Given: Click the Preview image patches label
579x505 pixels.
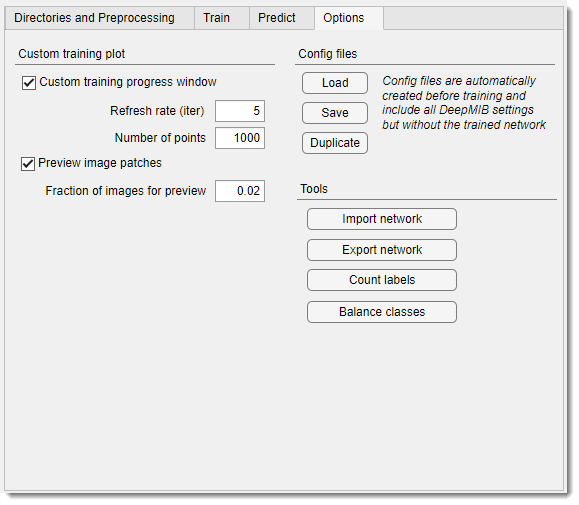Looking at the screenshot, I should pos(100,163).
